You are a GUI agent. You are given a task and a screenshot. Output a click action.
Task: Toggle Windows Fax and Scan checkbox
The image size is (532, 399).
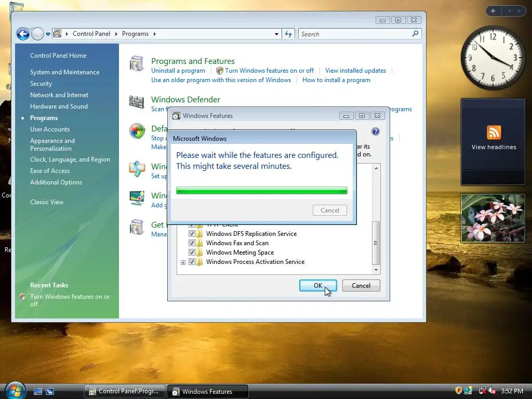tap(192, 243)
